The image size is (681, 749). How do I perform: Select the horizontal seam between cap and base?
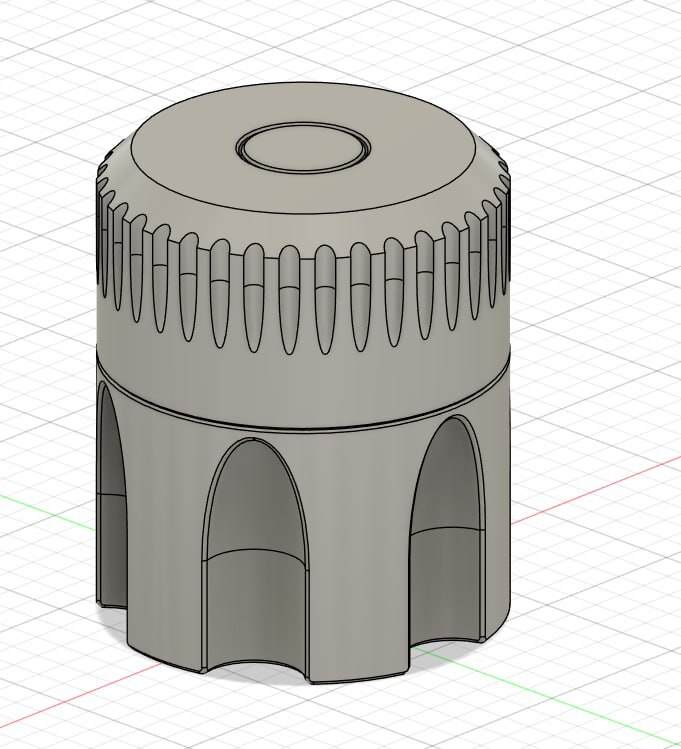[x=300, y=419]
